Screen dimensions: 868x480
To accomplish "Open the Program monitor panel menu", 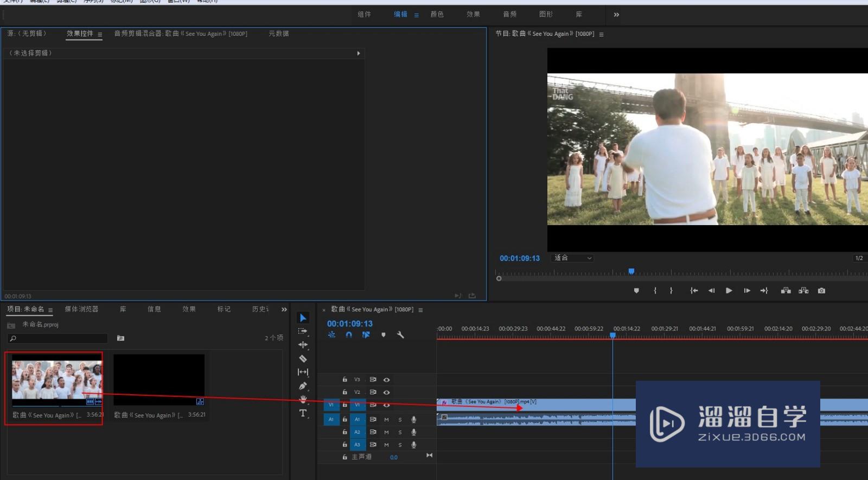I will coord(601,34).
